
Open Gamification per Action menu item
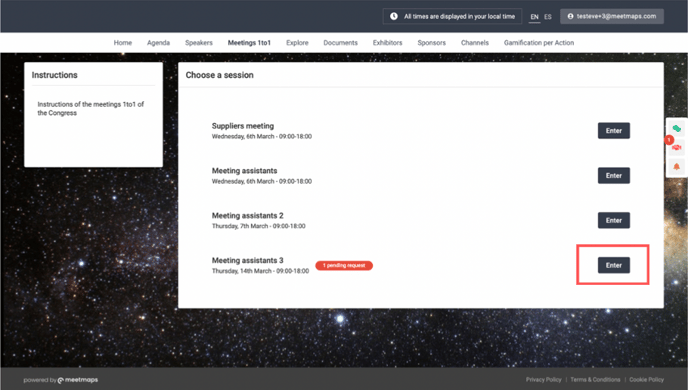[x=539, y=43]
